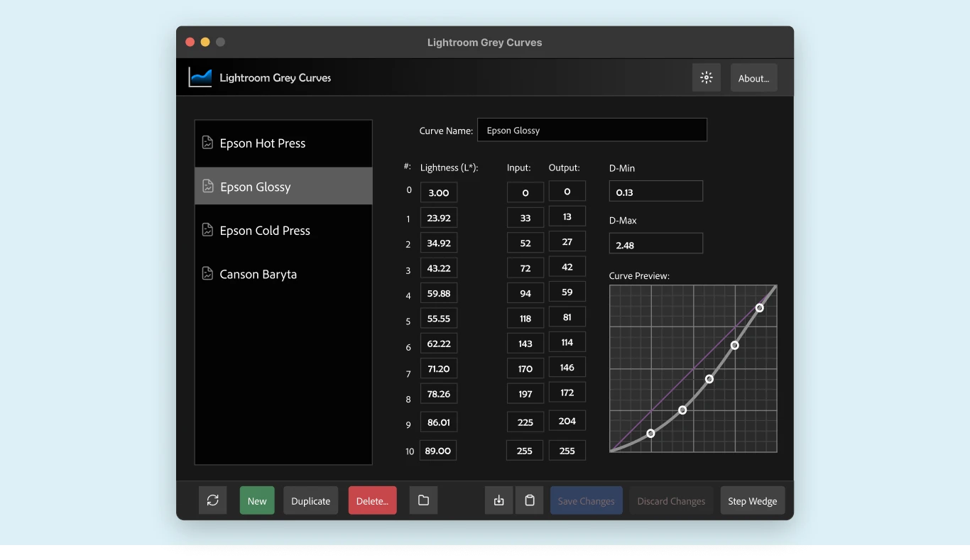The image size is (970, 560).
Task: Click the file icon beside Epson Cold Press
Action: coord(207,230)
